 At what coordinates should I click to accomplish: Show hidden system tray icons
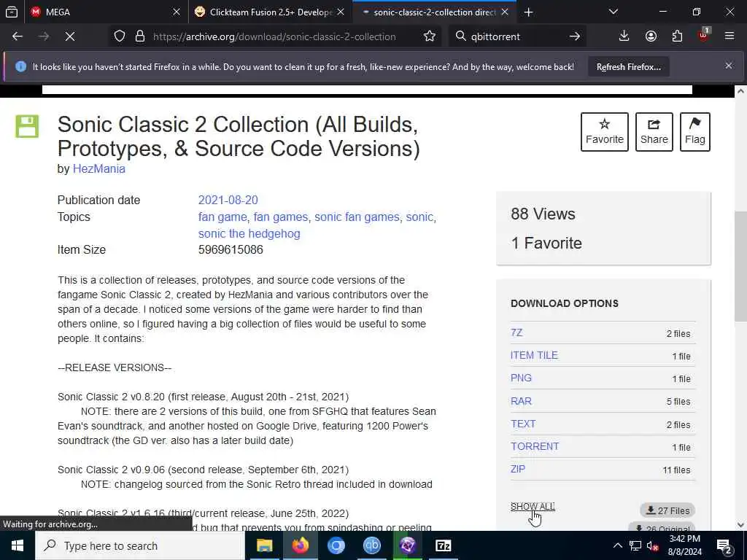[617, 545]
